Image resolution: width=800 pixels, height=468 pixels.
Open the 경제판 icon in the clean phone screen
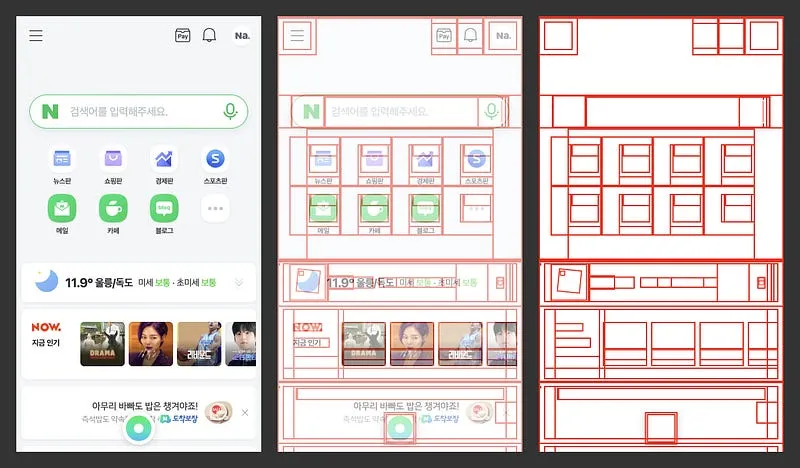[164, 159]
